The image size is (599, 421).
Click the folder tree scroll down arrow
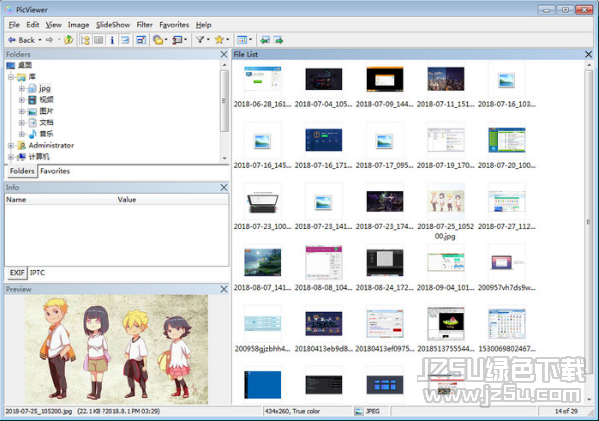point(225,158)
